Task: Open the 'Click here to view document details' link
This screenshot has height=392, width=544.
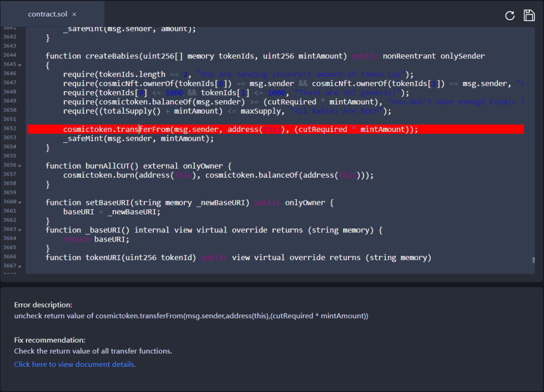Action: pos(75,364)
